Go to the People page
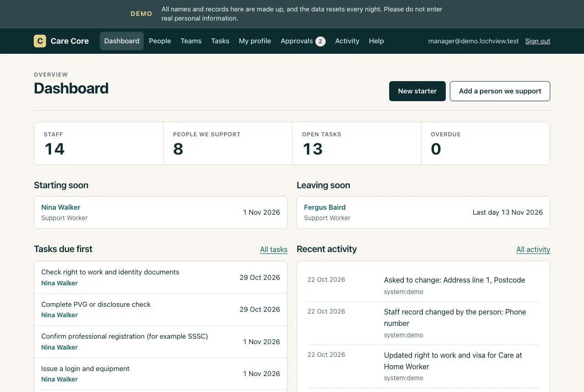584x392 pixels. [x=160, y=41]
